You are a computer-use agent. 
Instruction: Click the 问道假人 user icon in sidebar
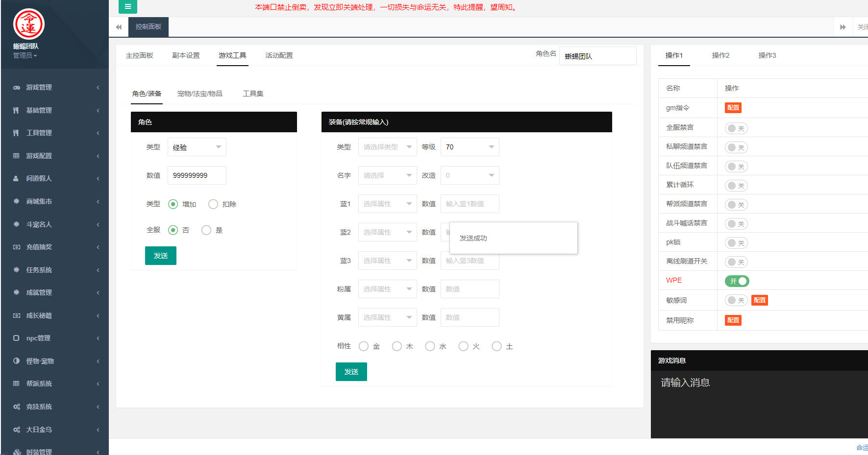16,179
